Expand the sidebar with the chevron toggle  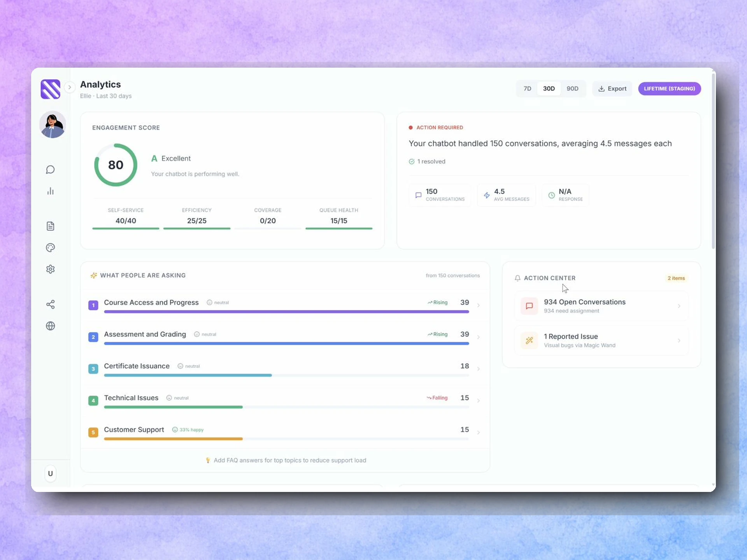click(70, 87)
